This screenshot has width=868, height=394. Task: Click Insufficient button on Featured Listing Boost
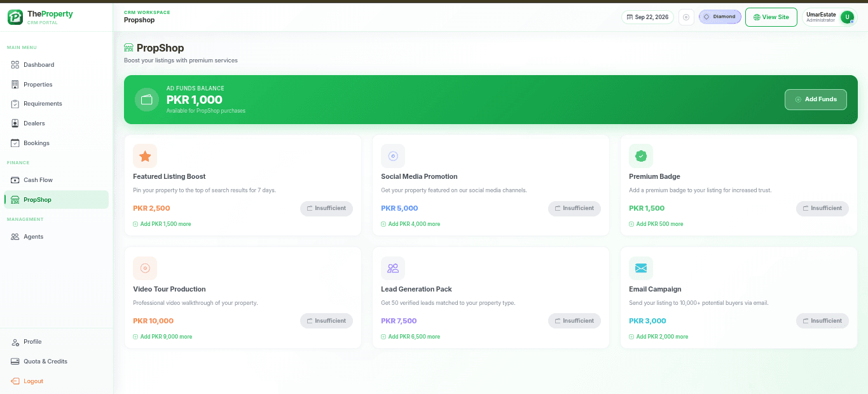coord(326,208)
